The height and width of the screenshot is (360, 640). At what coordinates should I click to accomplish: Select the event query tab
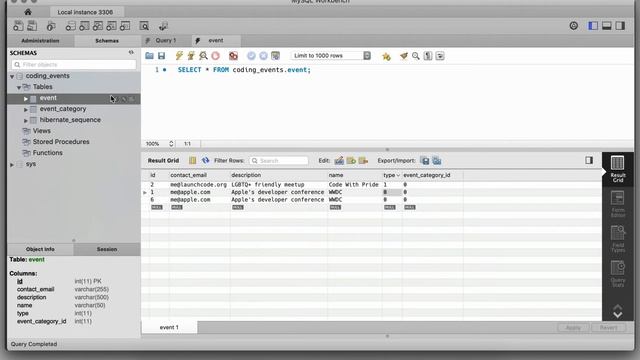pos(216,40)
